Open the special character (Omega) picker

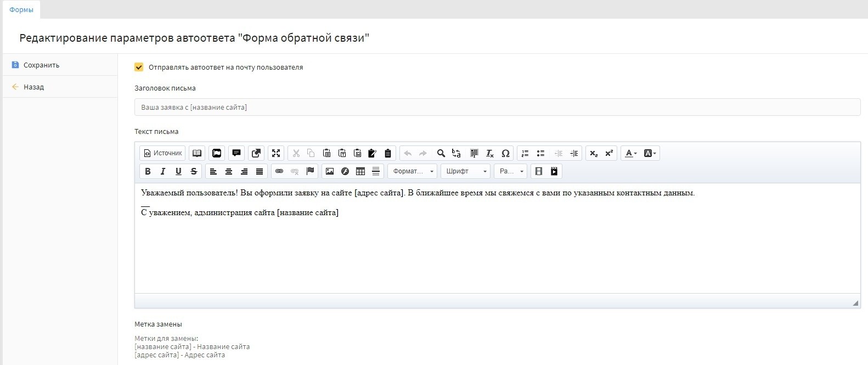tap(505, 153)
